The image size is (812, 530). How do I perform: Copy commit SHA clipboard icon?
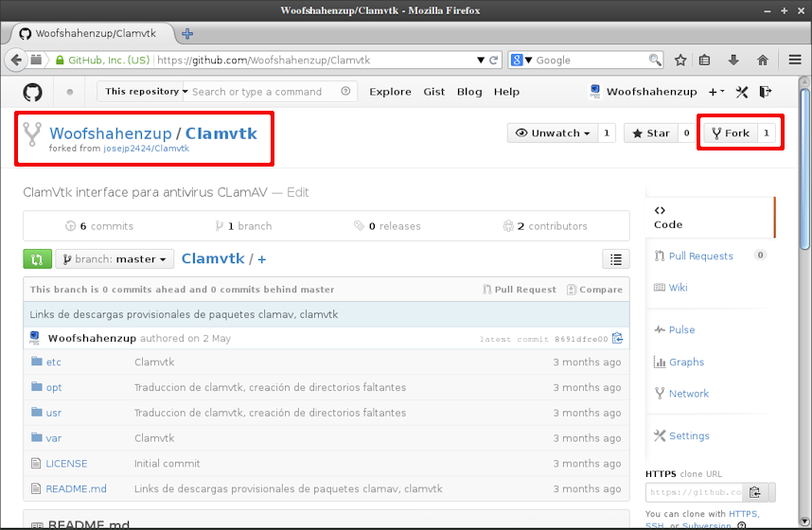(617, 338)
